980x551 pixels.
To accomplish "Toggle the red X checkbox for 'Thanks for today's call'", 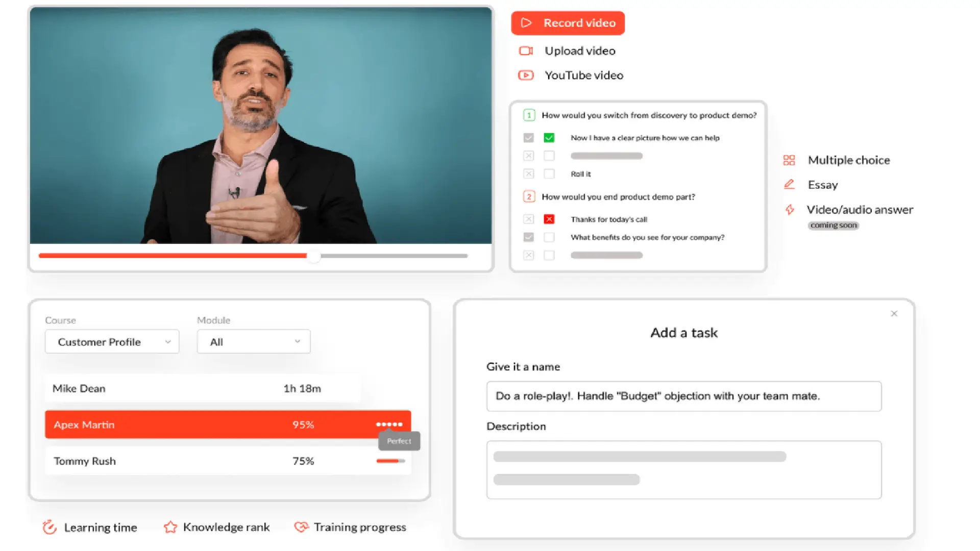I will click(549, 219).
